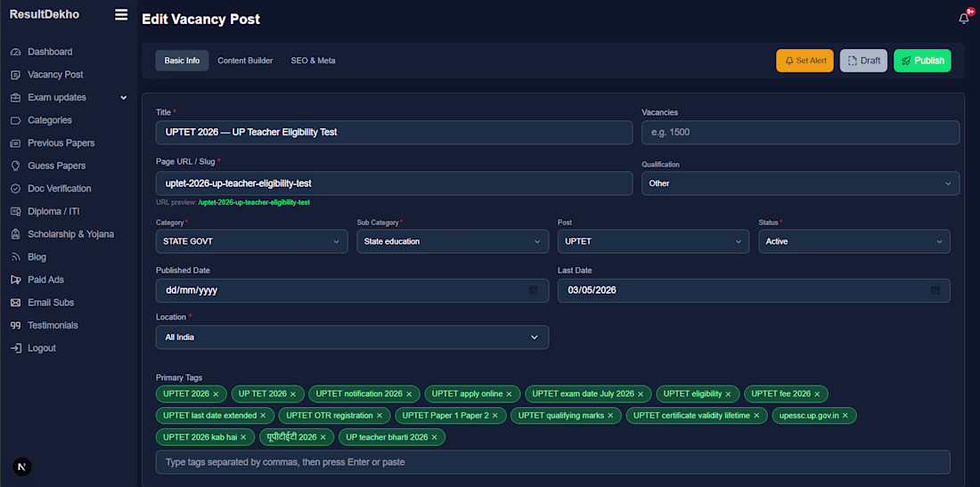Open Previous Papers in the sidebar
Viewport: 980px width, 487px height.
tap(61, 143)
